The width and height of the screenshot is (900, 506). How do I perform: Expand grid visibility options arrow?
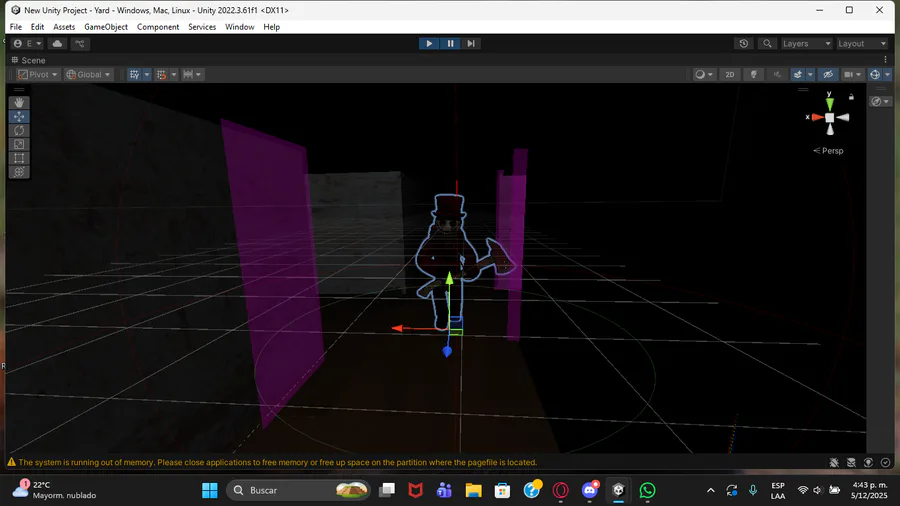(x=147, y=75)
